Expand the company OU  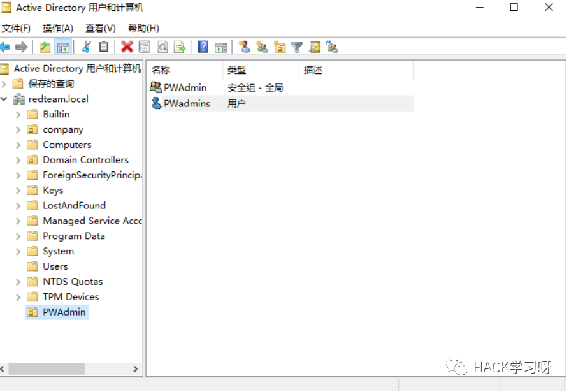[18, 130]
